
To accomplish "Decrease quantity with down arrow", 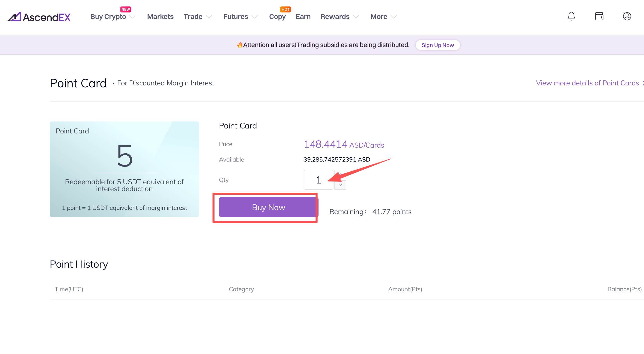I will pyautogui.click(x=340, y=185).
